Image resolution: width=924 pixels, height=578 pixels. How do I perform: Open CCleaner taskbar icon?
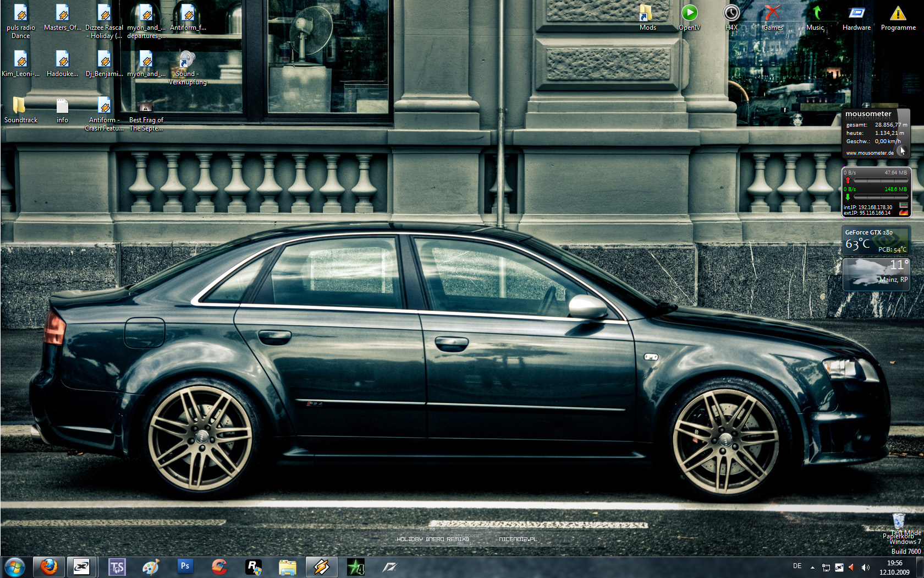tap(219, 566)
